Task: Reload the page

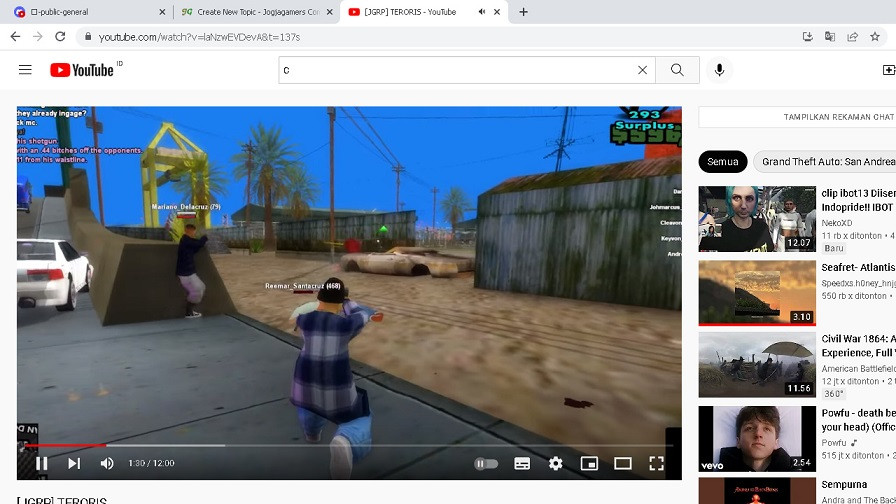Action: point(60,37)
